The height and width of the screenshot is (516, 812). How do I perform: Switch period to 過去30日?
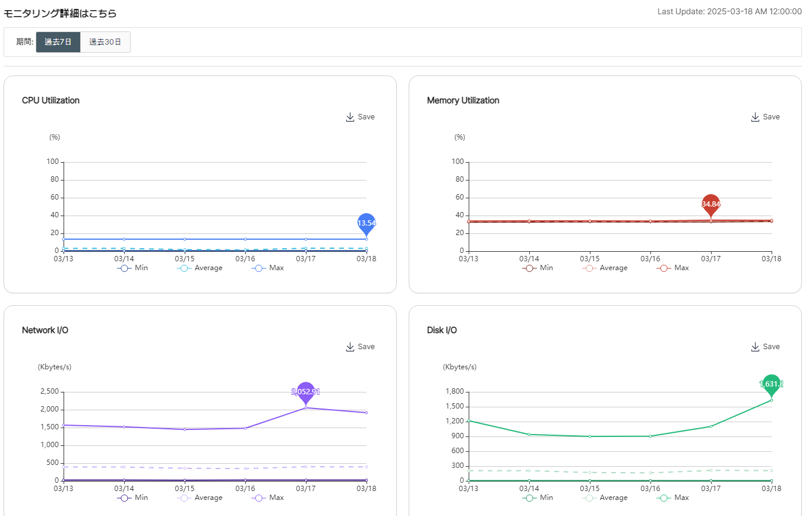(105, 42)
